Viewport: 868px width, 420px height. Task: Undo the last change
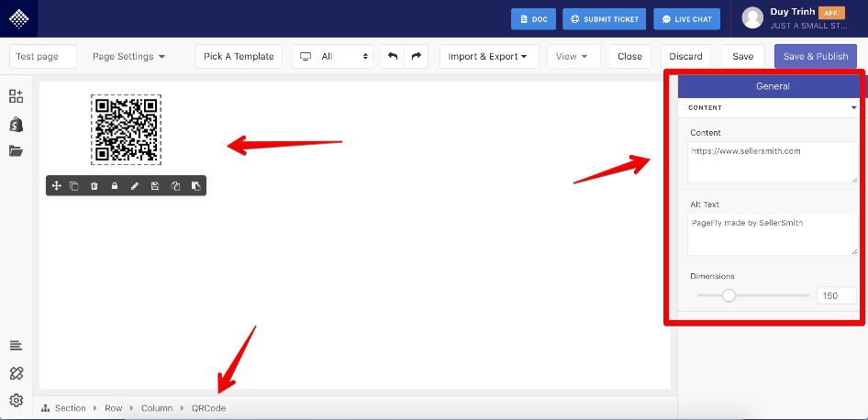393,57
